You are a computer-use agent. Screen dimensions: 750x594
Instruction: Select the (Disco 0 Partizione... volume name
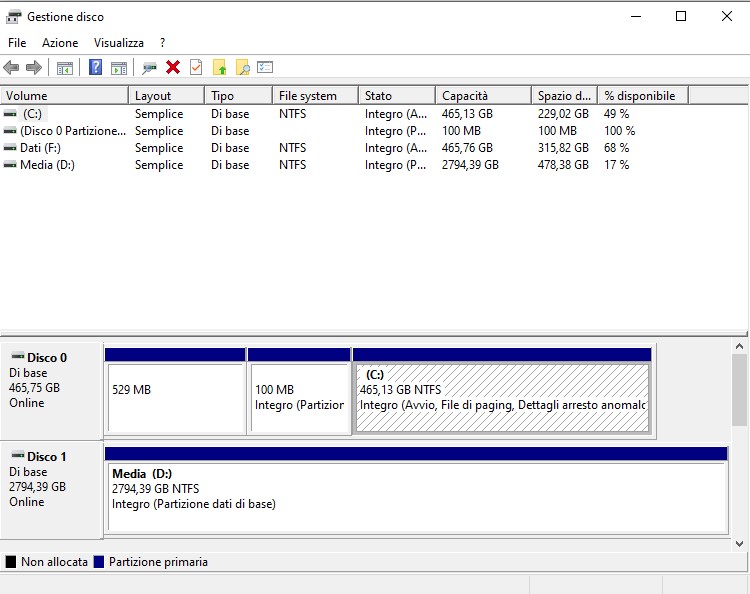point(73,131)
